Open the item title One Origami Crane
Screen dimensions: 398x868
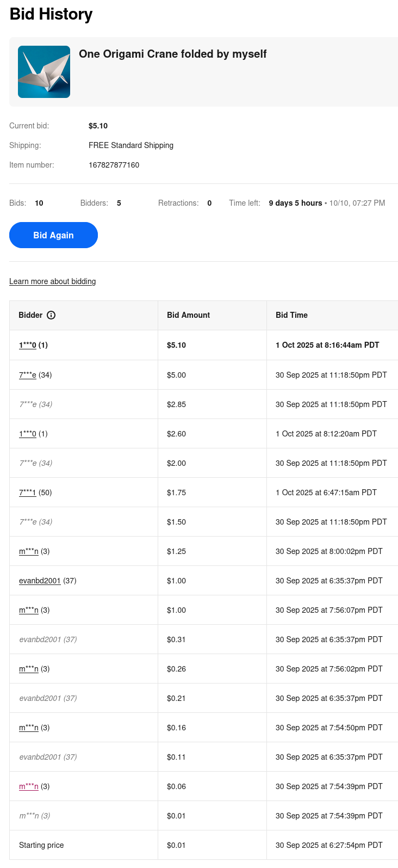[172, 54]
